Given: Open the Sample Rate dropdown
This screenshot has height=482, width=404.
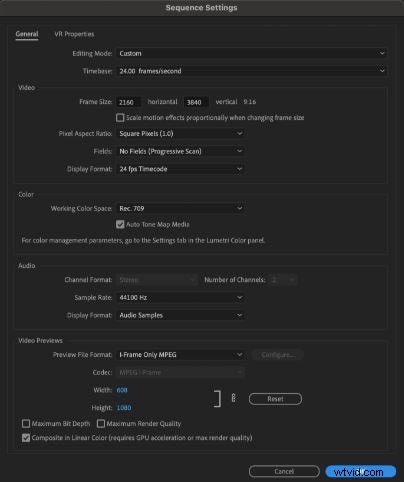Looking at the screenshot, I should 180,298.
